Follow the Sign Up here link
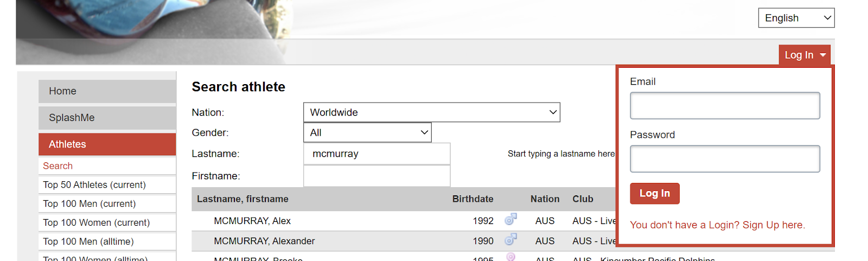Image resolution: width=868 pixels, height=261 pixels. [717, 225]
